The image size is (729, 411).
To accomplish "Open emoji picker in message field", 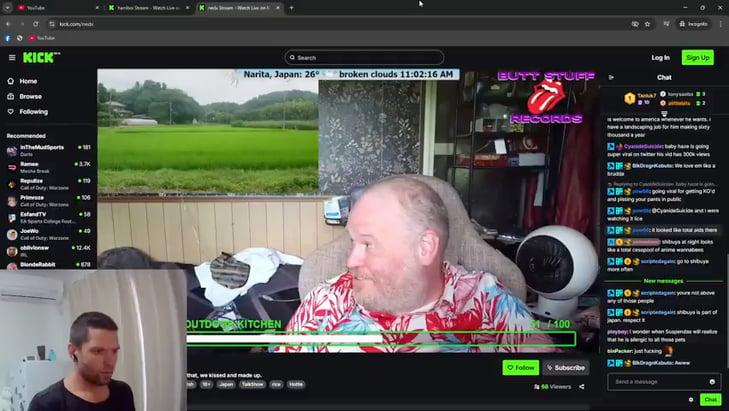I will point(712,382).
